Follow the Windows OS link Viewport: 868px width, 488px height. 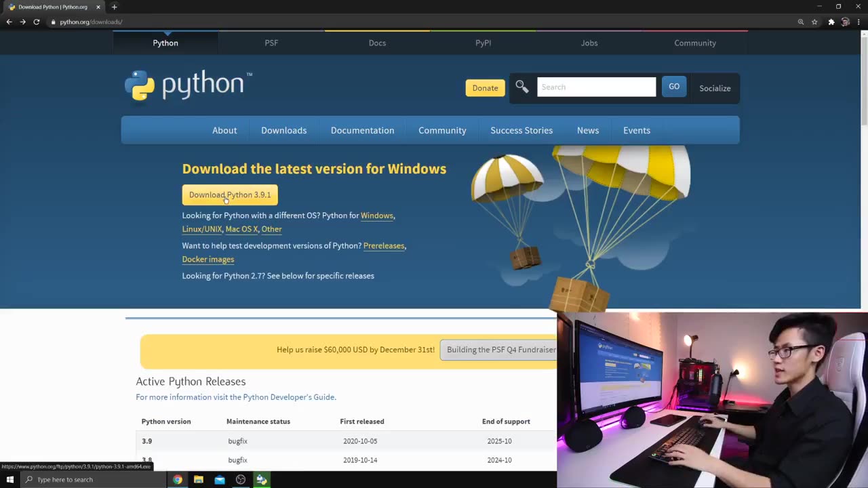(377, 216)
